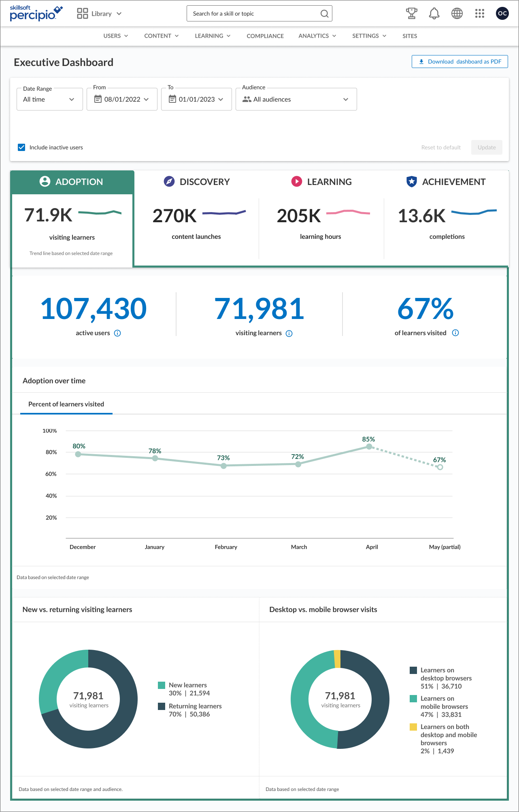This screenshot has height=812, width=519.
Task: Click the Skillsoft Percipio logo
Action: [x=36, y=13]
